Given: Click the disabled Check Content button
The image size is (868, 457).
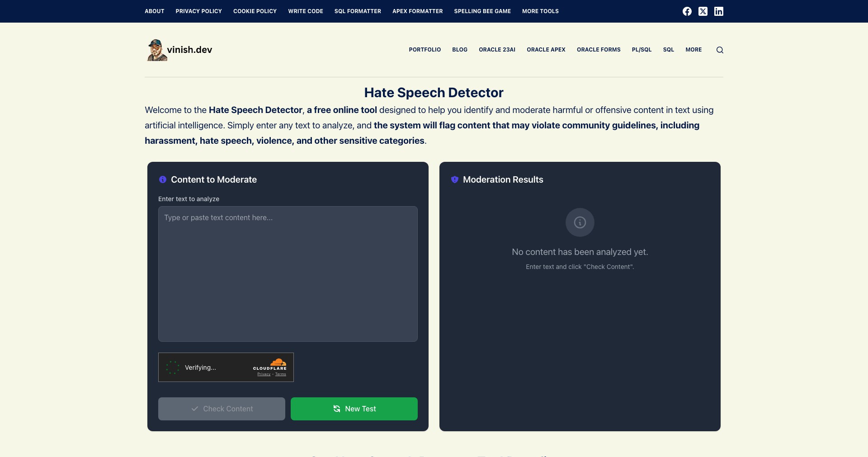Looking at the screenshot, I should pos(222,409).
